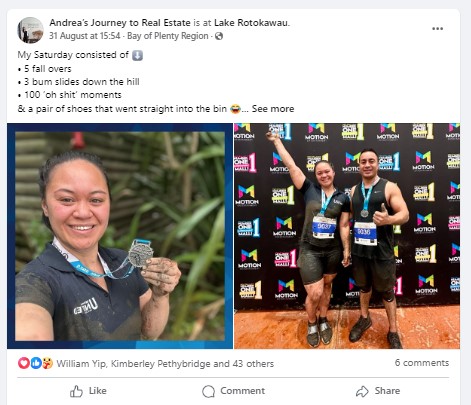The image size is (471, 405).
Task: Open the 31 August at 15:54 timestamp
Action: (85, 36)
